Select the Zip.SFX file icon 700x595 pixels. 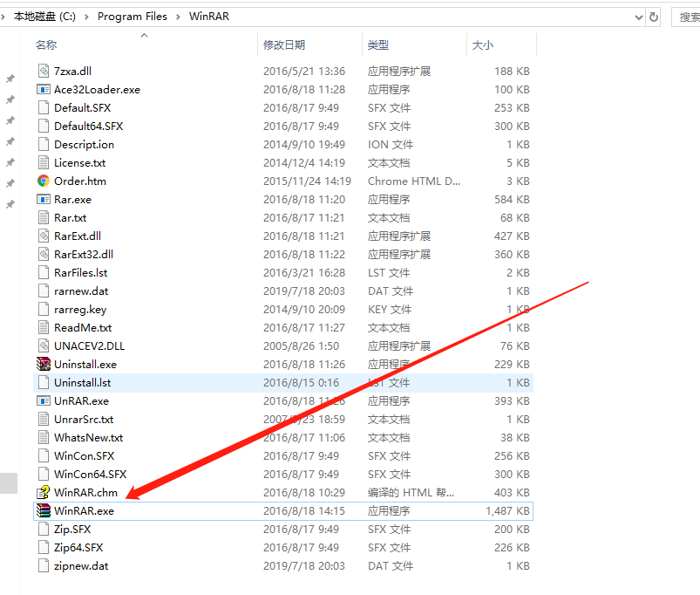point(44,529)
